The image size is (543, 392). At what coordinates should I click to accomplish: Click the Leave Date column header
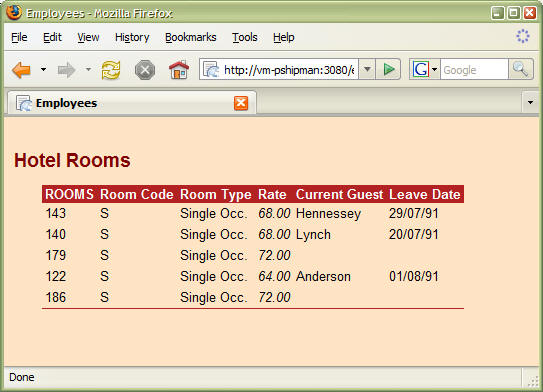[425, 194]
